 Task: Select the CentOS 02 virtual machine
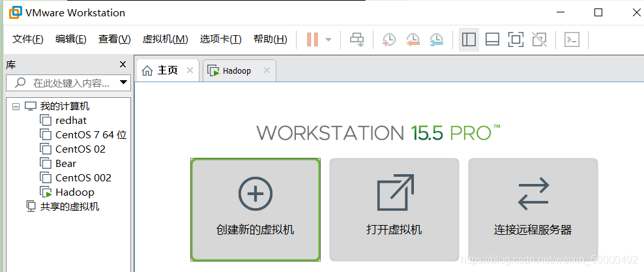tap(81, 149)
